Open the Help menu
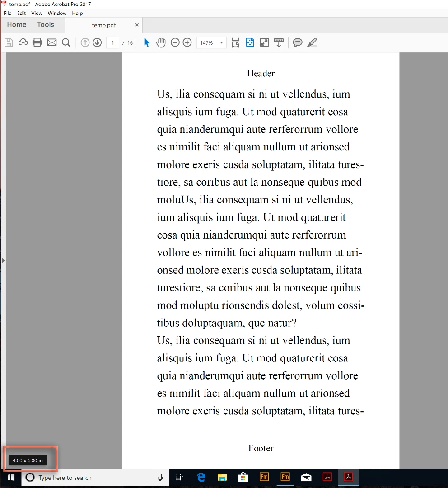This screenshot has height=488, width=448. pos(78,13)
